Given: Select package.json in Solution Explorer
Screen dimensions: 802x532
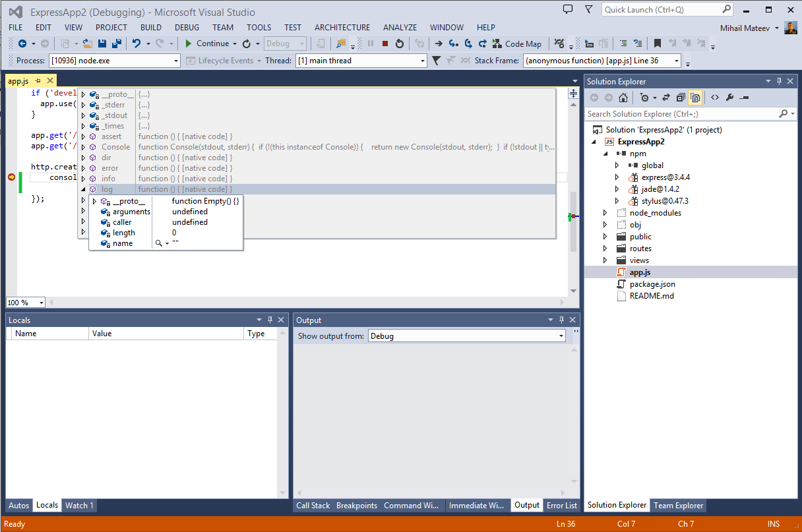Looking at the screenshot, I should [652, 284].
